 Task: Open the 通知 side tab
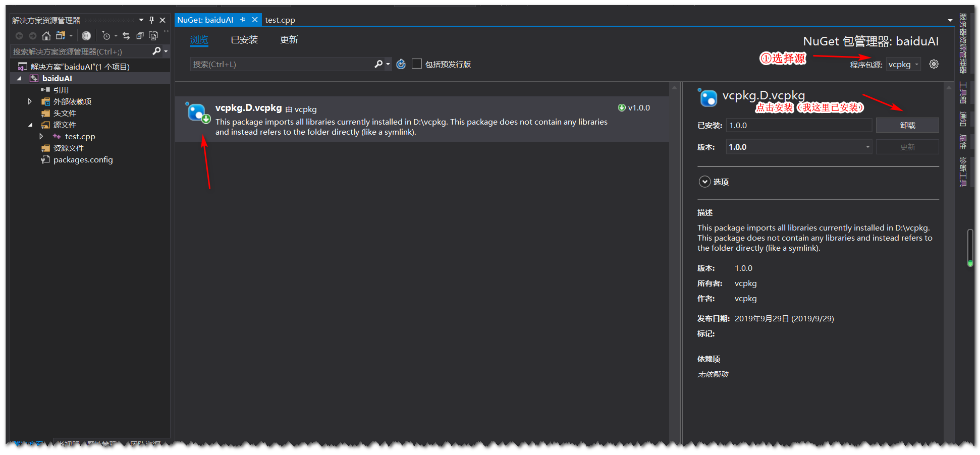[963, 119]
